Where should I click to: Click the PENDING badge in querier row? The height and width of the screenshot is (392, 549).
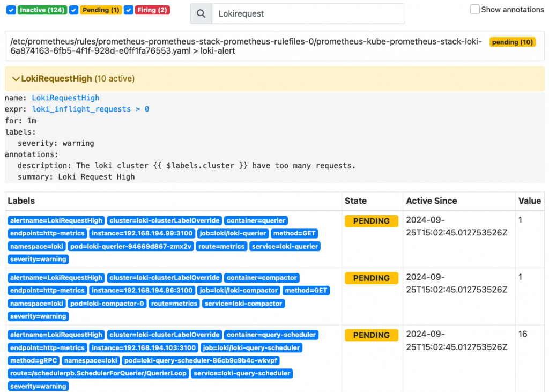[x=372, y=221]
